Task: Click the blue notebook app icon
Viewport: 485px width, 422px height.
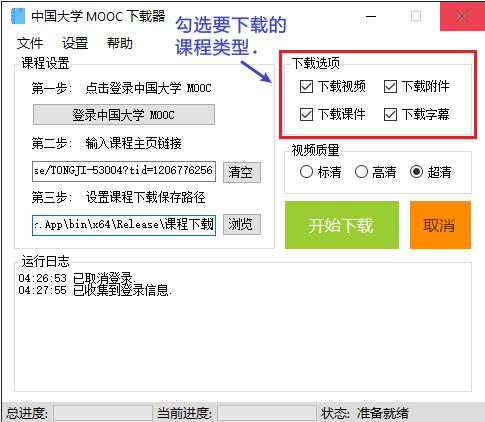Action: (x=18, y=16)
